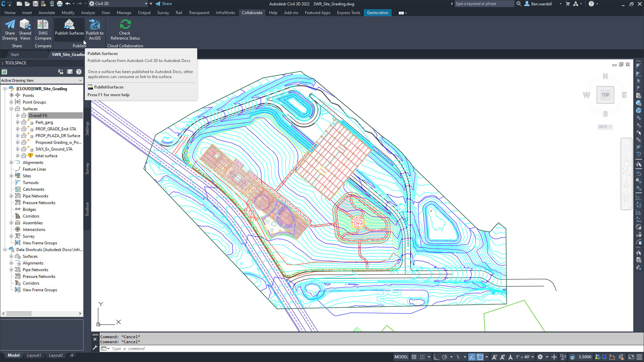Click the Toolspace panorama display icon
Viewport: 644px width, 362px height.
(70, 72)
